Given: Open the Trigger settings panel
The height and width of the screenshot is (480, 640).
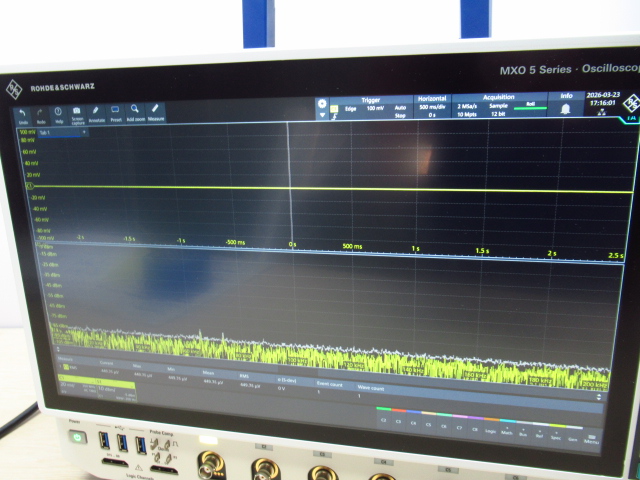Looking at the screenshot, I should pos(372,104).
